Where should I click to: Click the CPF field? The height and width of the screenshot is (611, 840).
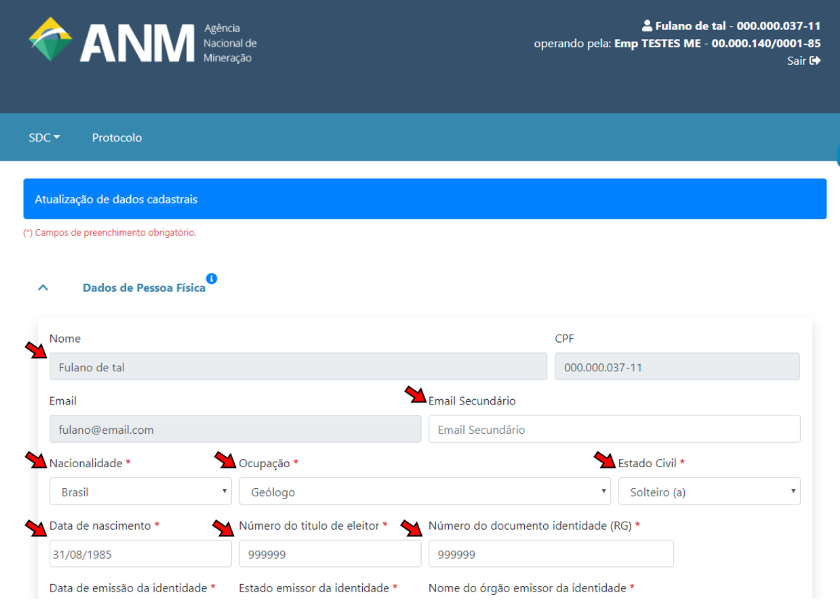tap(677, 367)
